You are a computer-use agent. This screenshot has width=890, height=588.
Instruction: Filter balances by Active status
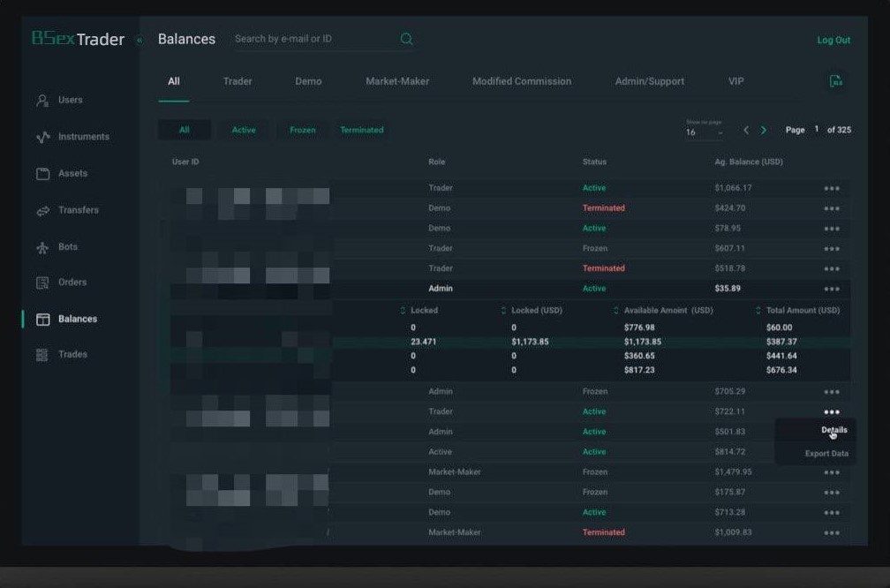click(x=244, y=130)
